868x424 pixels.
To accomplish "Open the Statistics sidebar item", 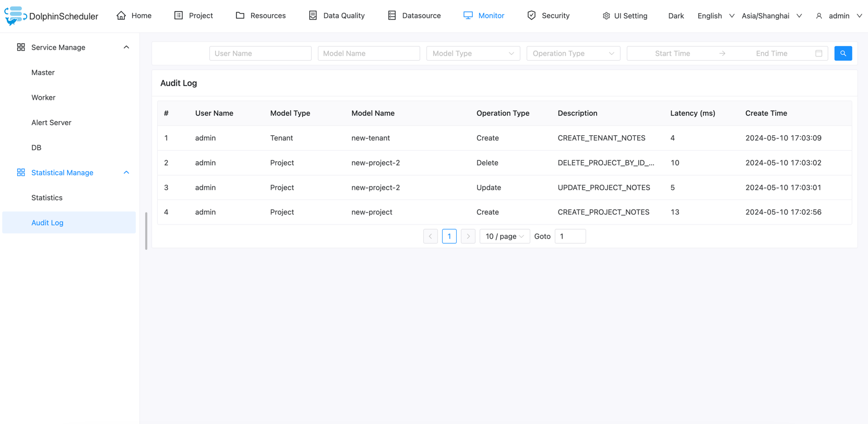I will point(47,198).
